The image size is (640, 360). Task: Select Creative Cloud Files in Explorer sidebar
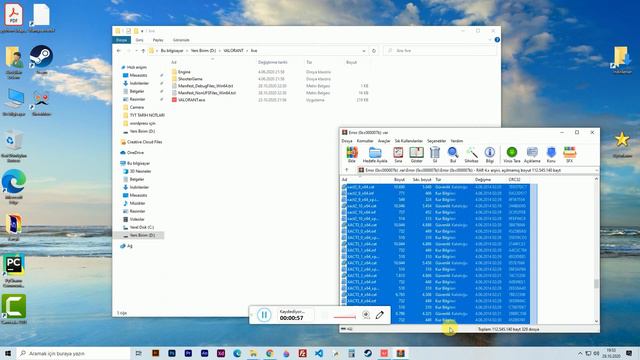[144, 142]
